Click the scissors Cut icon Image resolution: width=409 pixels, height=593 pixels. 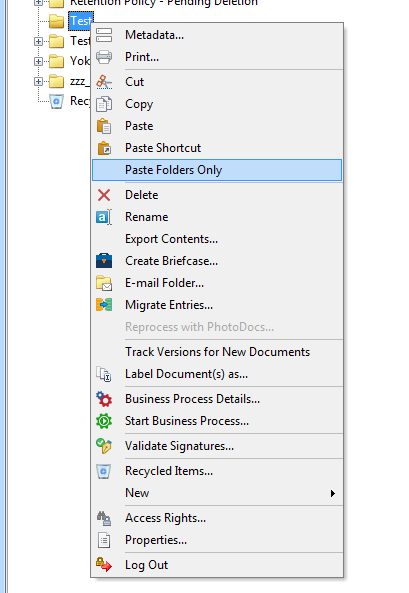point(104,82)
